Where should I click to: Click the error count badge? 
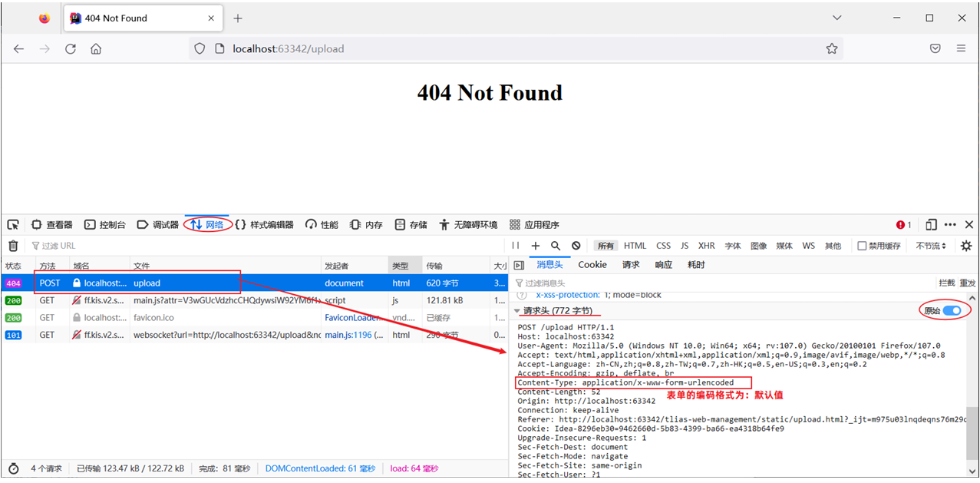coord(904,225)
